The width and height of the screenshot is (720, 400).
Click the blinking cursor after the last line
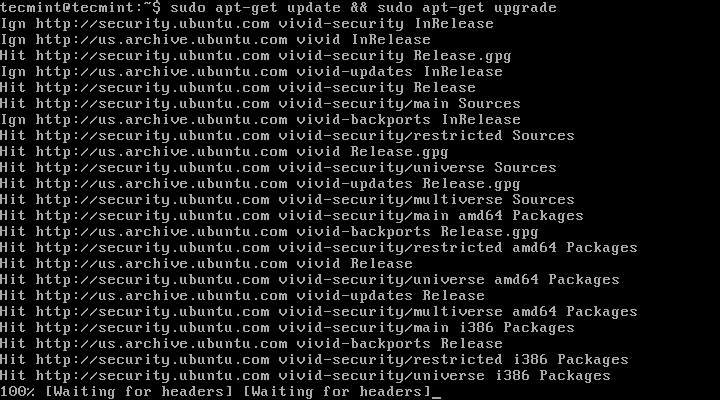tap(436, 392)
